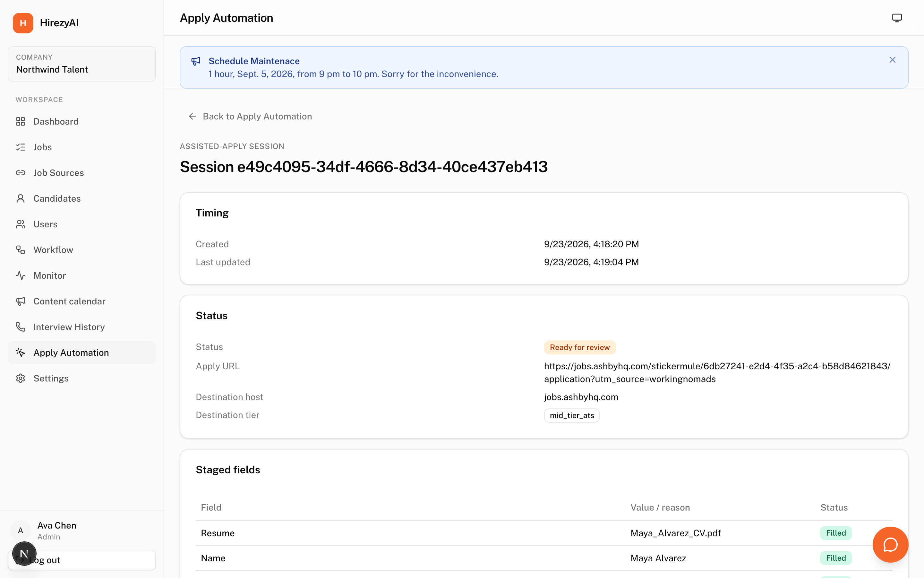This screenshot has height=578, width=924.
Task: Open the Jobs page
Action: click(x=82, y=147)
